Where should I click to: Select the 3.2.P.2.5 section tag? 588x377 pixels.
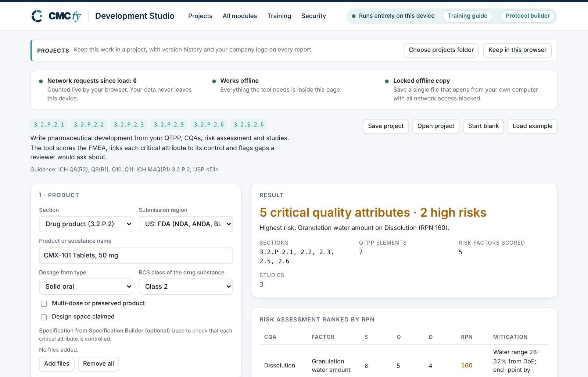click(x=169, y=125)
